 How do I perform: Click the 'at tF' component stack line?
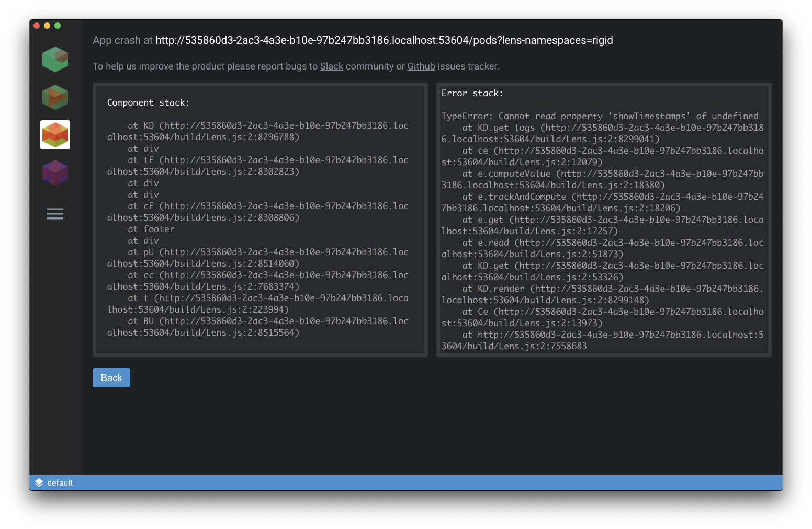pos(258,166)
